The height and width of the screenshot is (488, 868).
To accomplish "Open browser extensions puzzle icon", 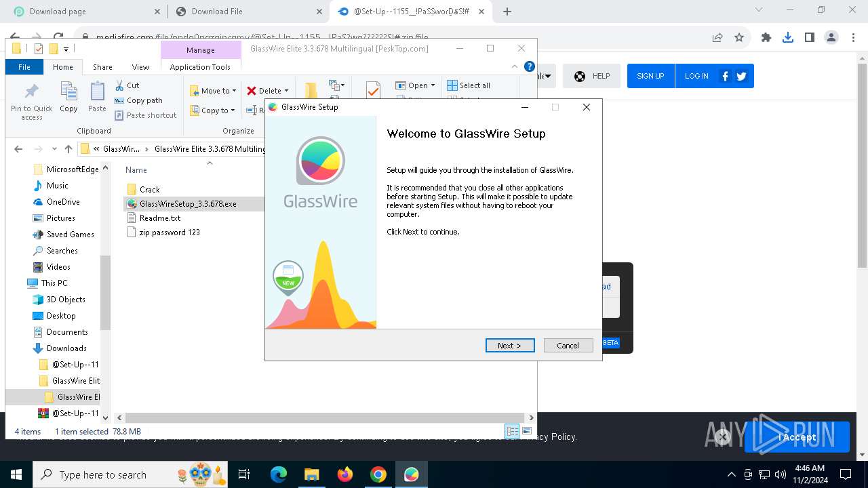I will [x=766, y=38].
